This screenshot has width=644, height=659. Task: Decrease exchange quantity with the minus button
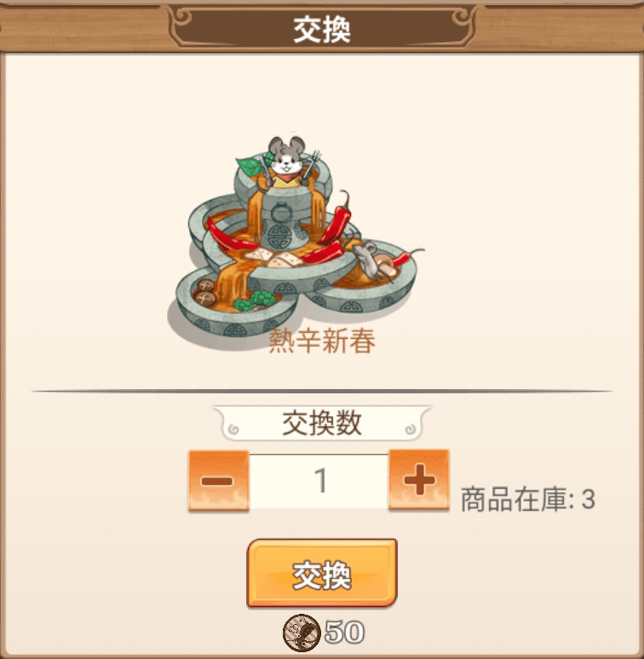(219, 481)
